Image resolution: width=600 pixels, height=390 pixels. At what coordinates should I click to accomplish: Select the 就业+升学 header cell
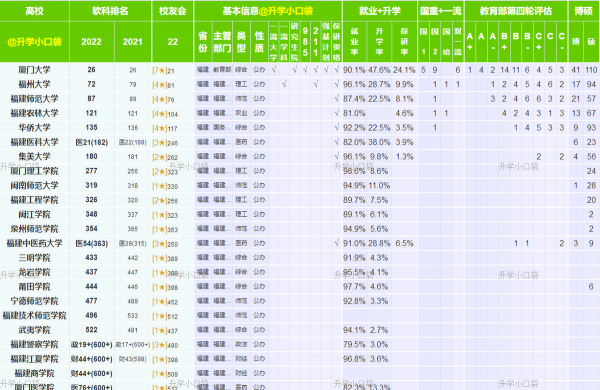pos(380,11)
